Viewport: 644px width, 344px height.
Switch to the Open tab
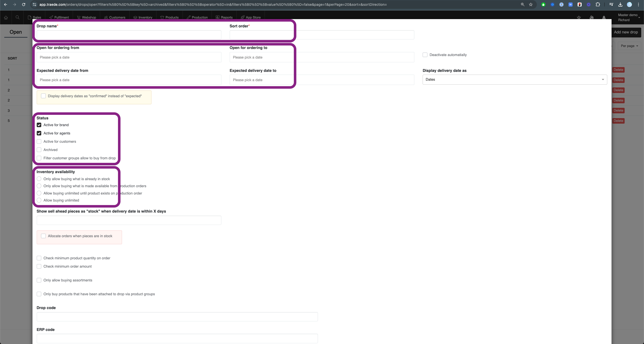16,32
